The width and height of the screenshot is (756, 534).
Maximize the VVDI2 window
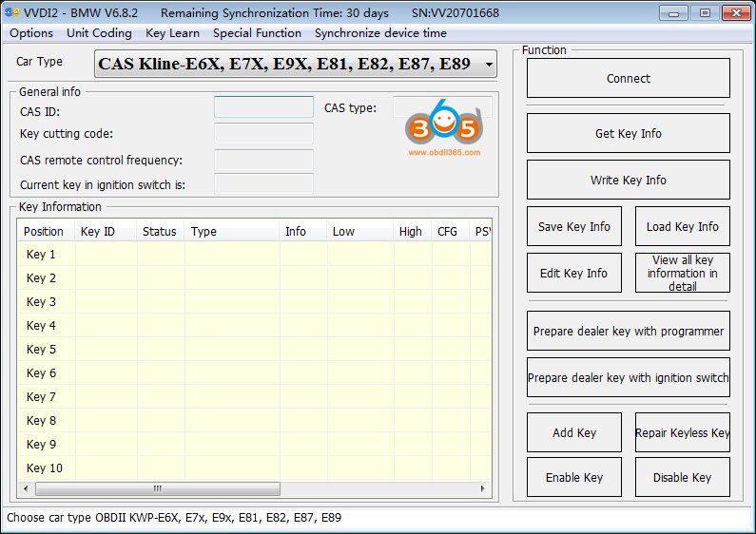click(x=705, y=13)
